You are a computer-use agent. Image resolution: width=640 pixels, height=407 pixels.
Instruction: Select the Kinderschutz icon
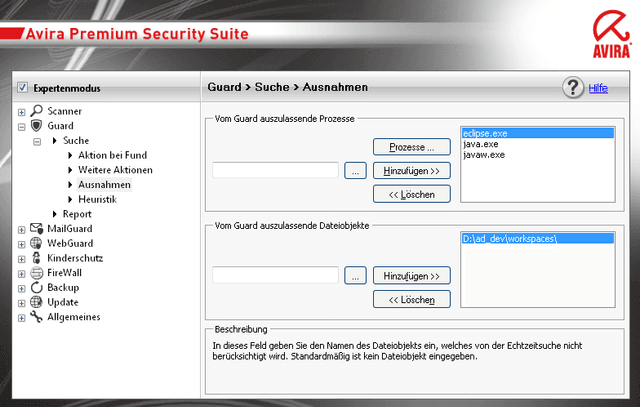pos(37,258)
